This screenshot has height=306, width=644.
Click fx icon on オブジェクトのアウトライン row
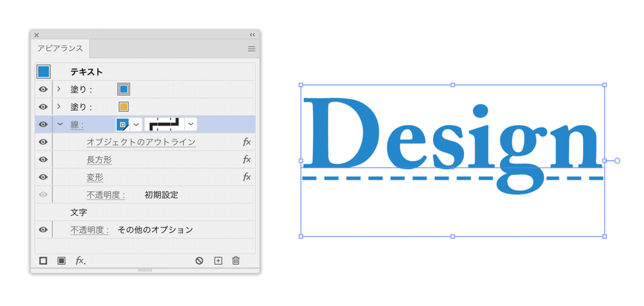[247, 142]
